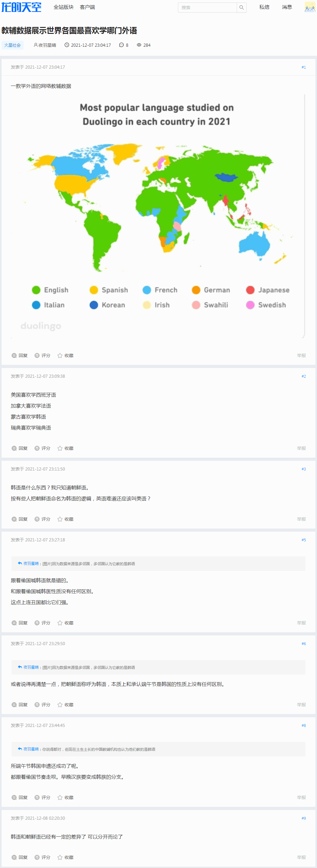This screenshot has width=317, height=868.
Task: Click 举报 on post #5
Action: tap(302, 623)
